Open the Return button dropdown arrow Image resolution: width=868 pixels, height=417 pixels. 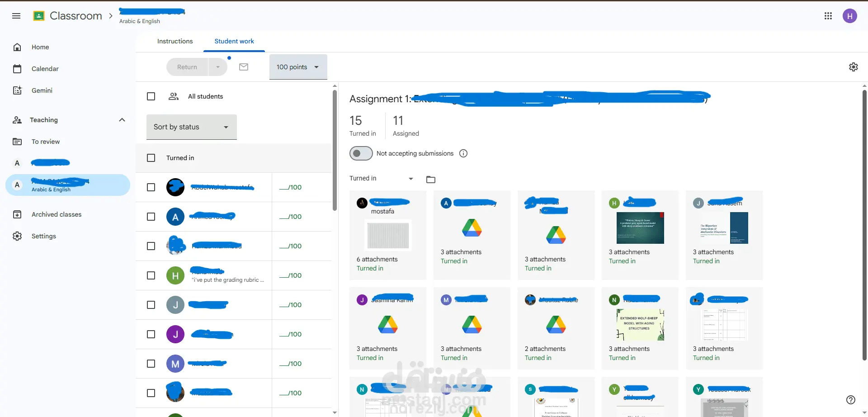(x=218, y=67)
